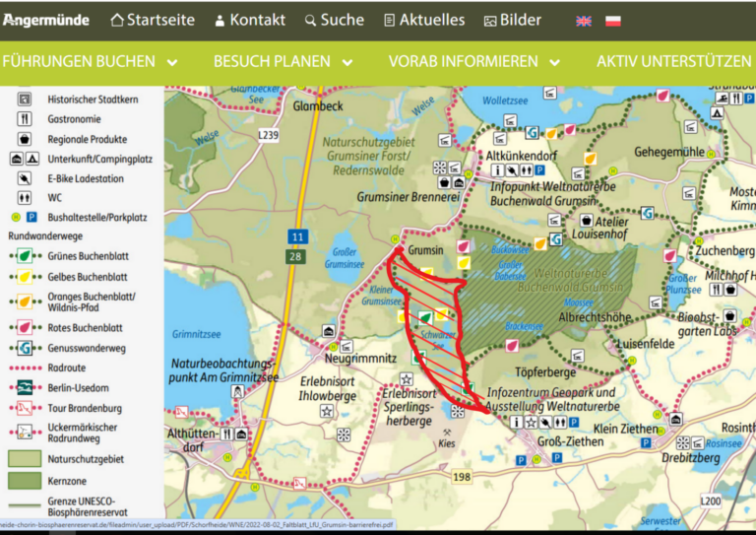756x535 pixels.
Task: Open BESUCH PLANEN menu label
Action: point(272,61)
